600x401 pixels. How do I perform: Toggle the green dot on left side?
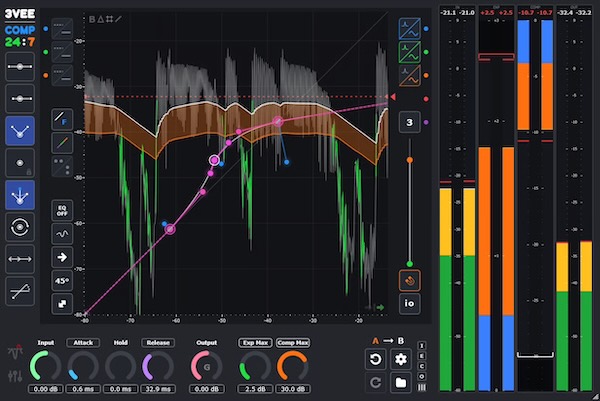coord(46,52)
